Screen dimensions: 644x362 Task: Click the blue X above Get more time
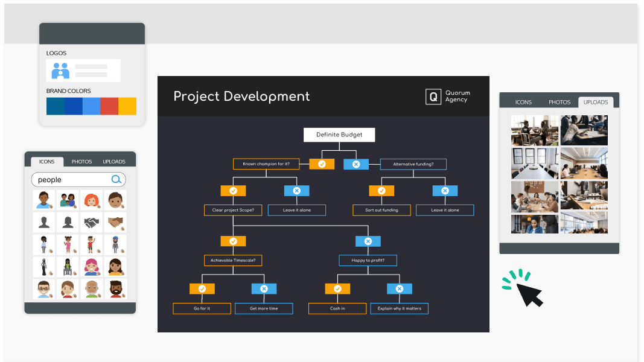click(x=264, y=289)
